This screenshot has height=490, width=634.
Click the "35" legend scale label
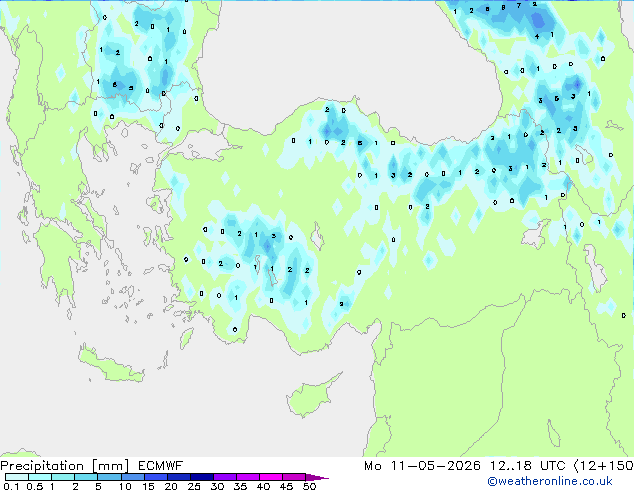(x=240, y=486)
